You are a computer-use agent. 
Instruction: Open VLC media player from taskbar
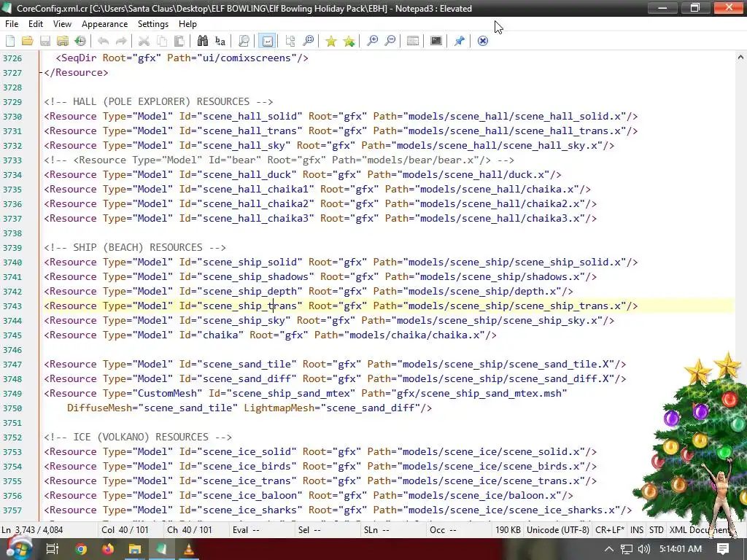[189, 549]
